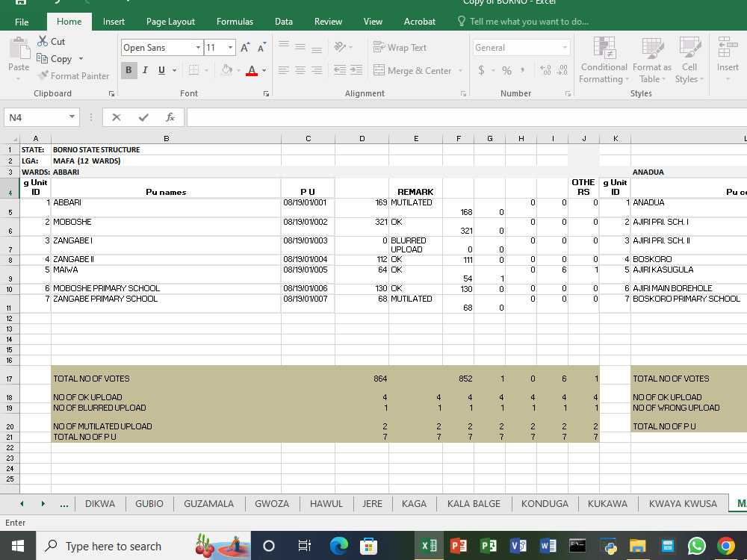Expand fill color dropdown arrow
The width and height of the screenshot is (747, 560).
pyautogui.click(x=238, y=70)
